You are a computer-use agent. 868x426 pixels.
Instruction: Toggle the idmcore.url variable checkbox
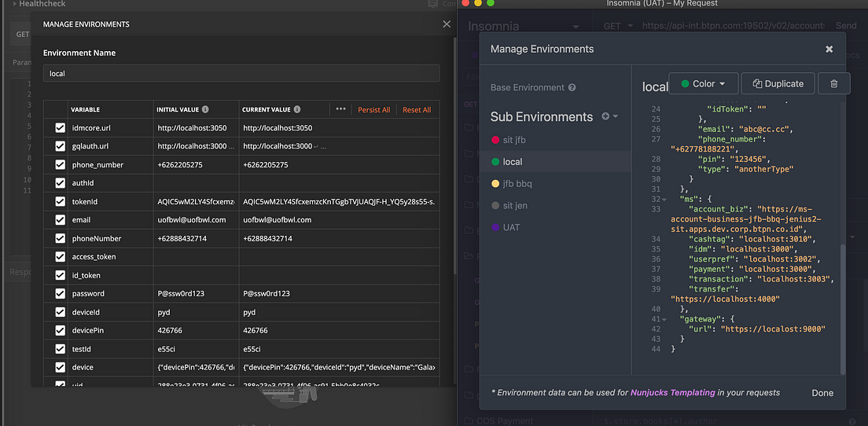pyautogui.click(x=61, y=128)
